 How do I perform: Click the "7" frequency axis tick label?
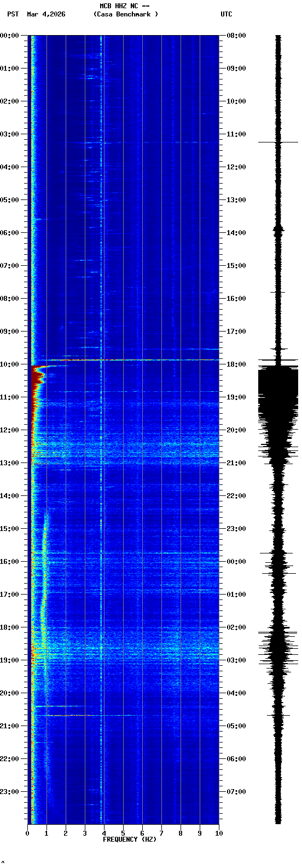(161, 833)
